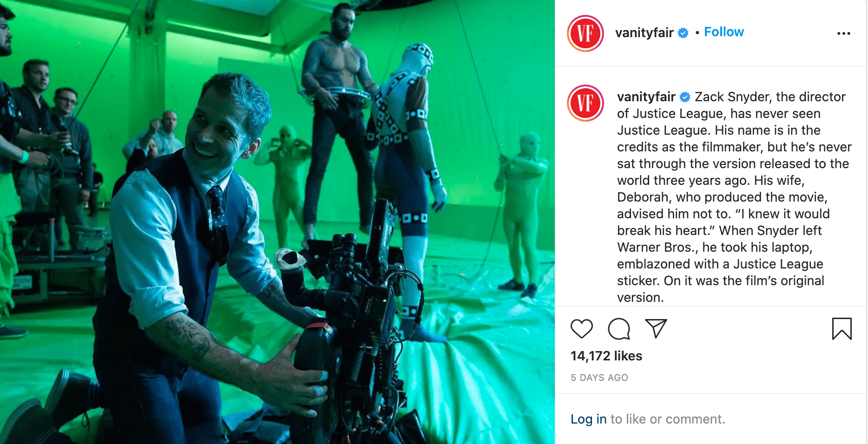
Task: View the 14,172 likes list
Action: (606, 356)
